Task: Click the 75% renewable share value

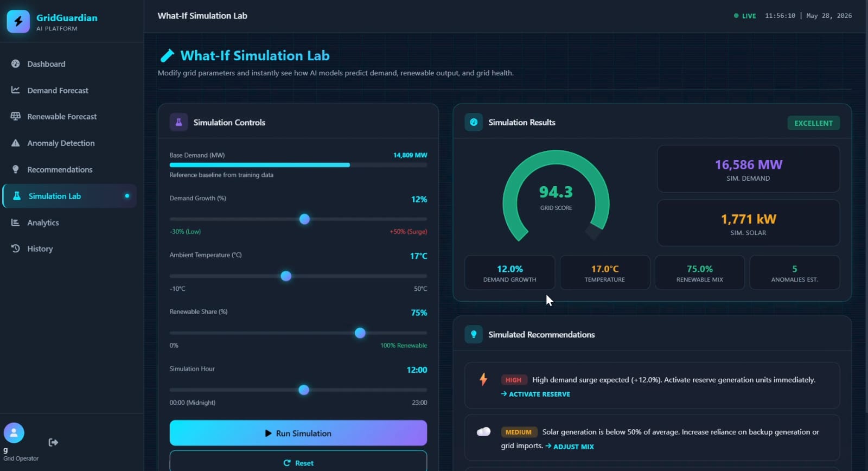Action: [419, 313]
